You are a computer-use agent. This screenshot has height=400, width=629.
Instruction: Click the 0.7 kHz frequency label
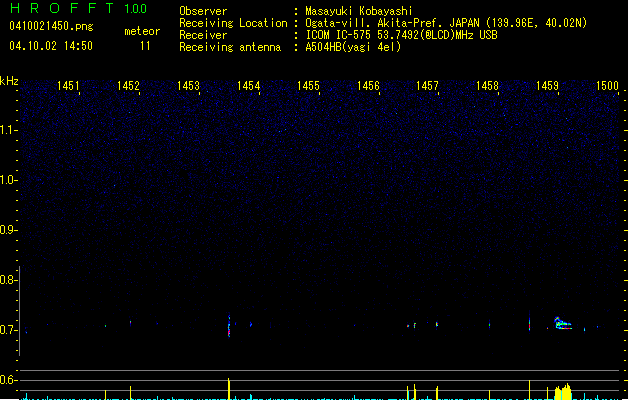click(8, 330)
